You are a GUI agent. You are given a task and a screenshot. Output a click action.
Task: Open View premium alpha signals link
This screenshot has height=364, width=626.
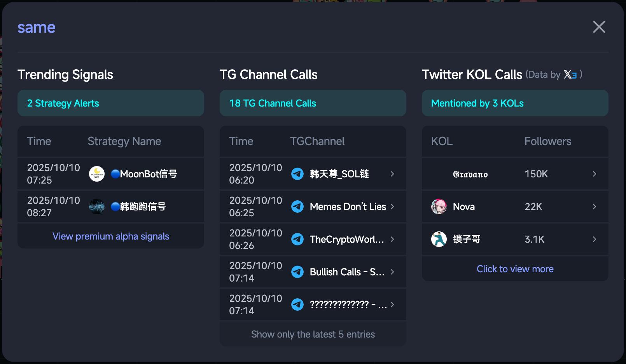(x=111, y=236)
